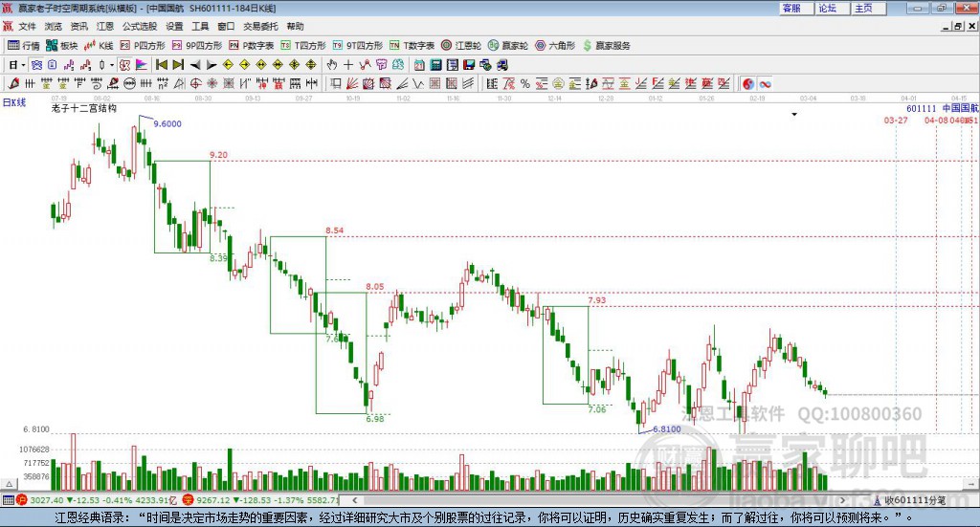Open the 浏览 menu
The height and width of the screenshot is (527, 980).
(x=54, y=26)
